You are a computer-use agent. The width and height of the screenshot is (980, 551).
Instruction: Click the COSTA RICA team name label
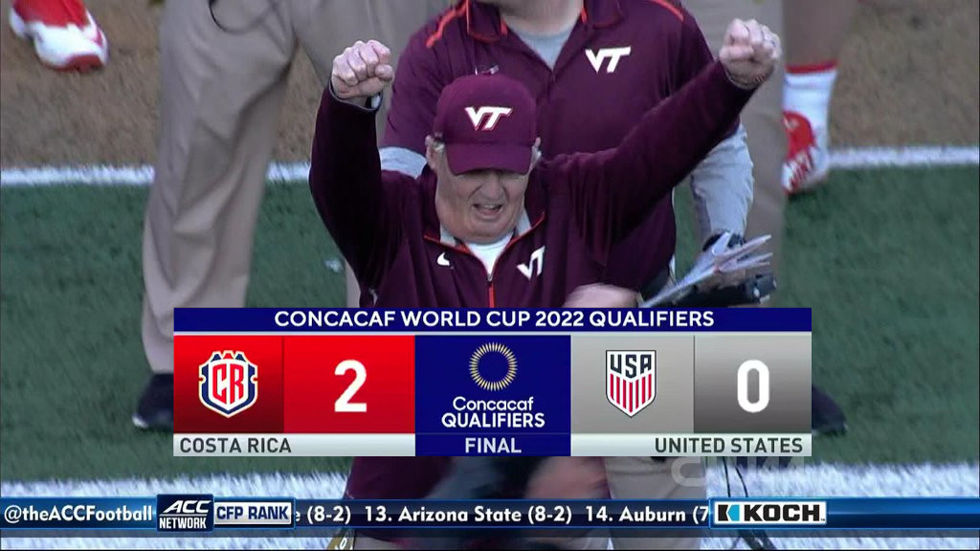pos(235,446)
